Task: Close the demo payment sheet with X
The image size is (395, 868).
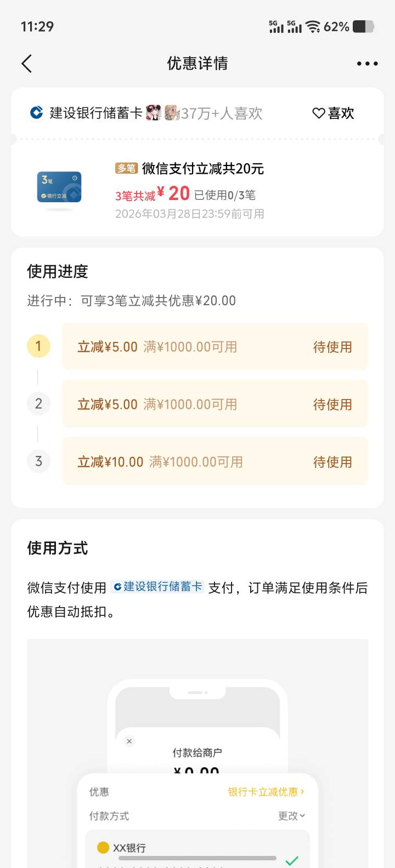Action: tap(129, 741)
